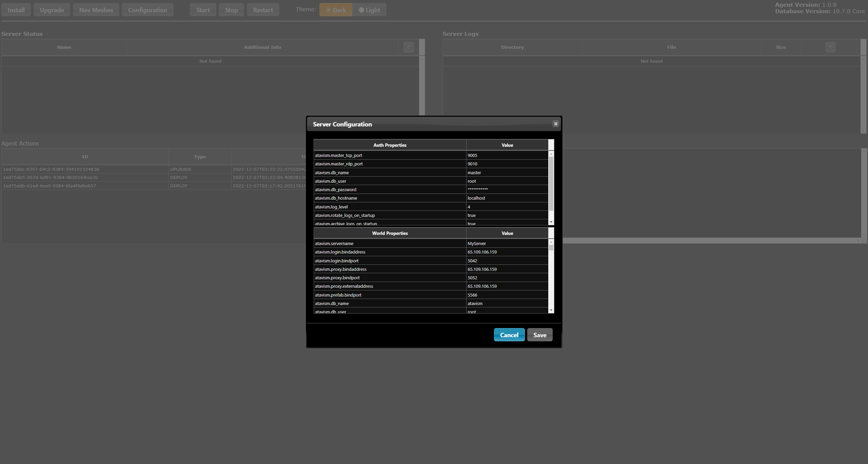The height and width of the screenshot is (464, 868).
Task: Click World Properties scrollbar up arrow
Action: tap(551, 242)
